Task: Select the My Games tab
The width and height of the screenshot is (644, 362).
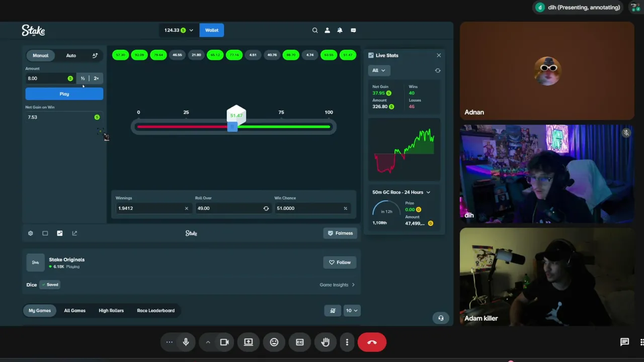Action: (x=40, y=311)
